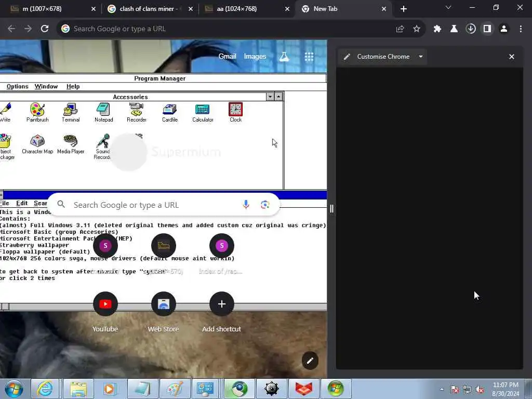Open the Cardfile icon in Accessories
The image size is (532, 399).
coord(170,112)
